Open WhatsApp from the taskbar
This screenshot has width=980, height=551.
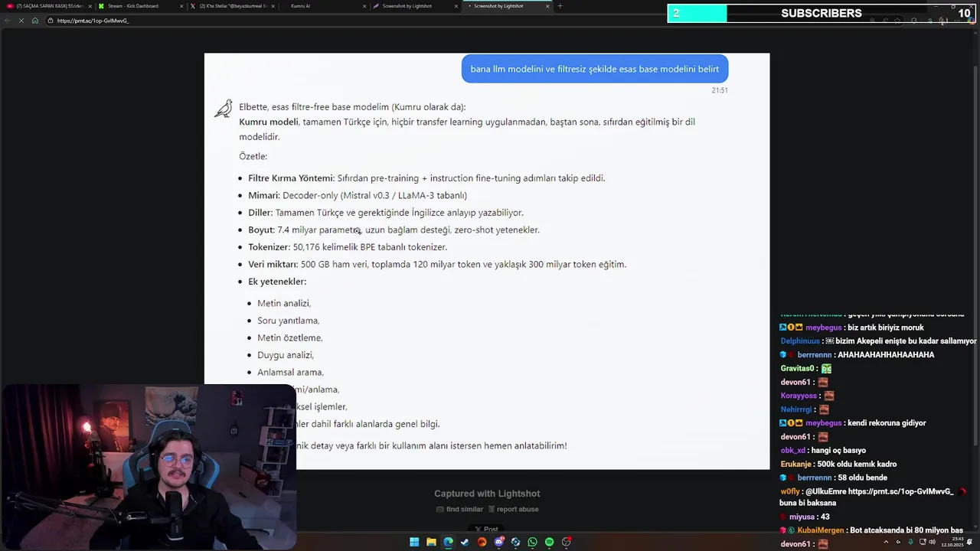click(x=532, y=542)
